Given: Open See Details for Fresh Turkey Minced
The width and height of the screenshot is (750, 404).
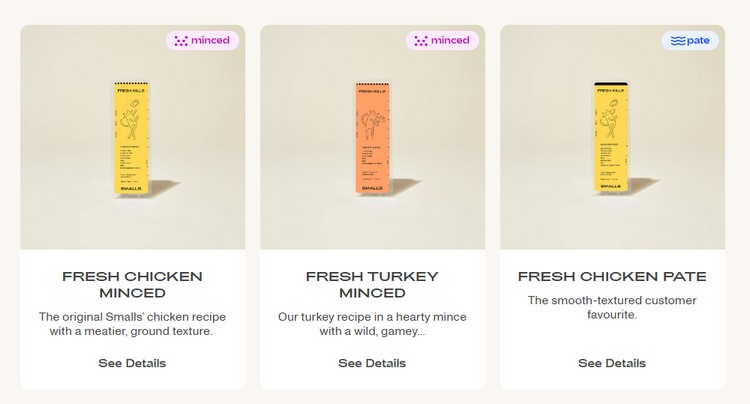Looking at the screenshot, I should 372,363.
